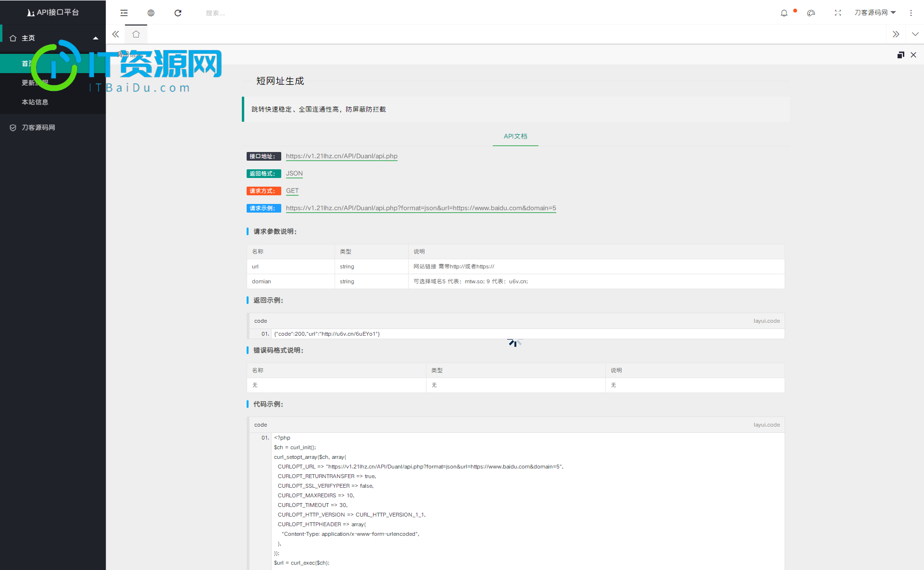Click the JSON return format link
Screen dimensions: 924x570
(294, 173)
